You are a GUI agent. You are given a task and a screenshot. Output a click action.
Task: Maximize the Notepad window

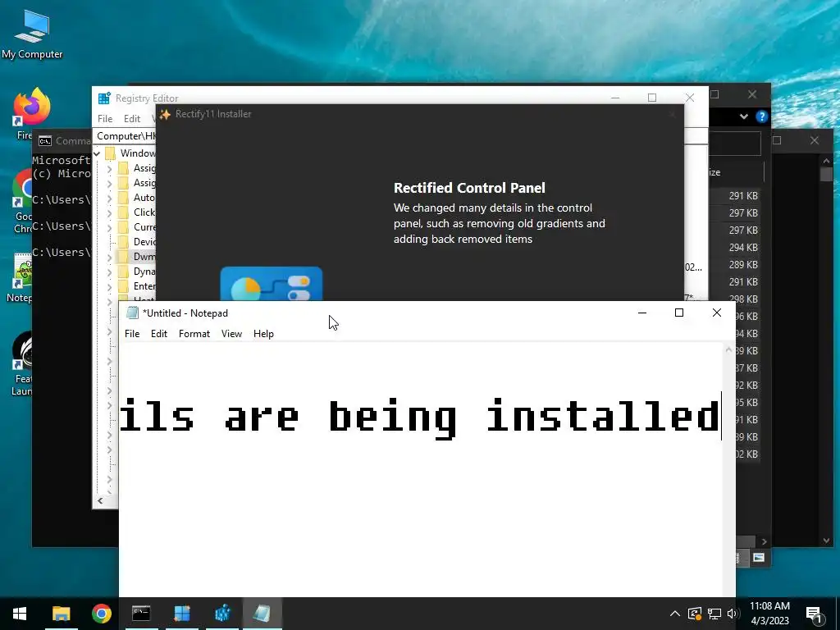point(678,313)
